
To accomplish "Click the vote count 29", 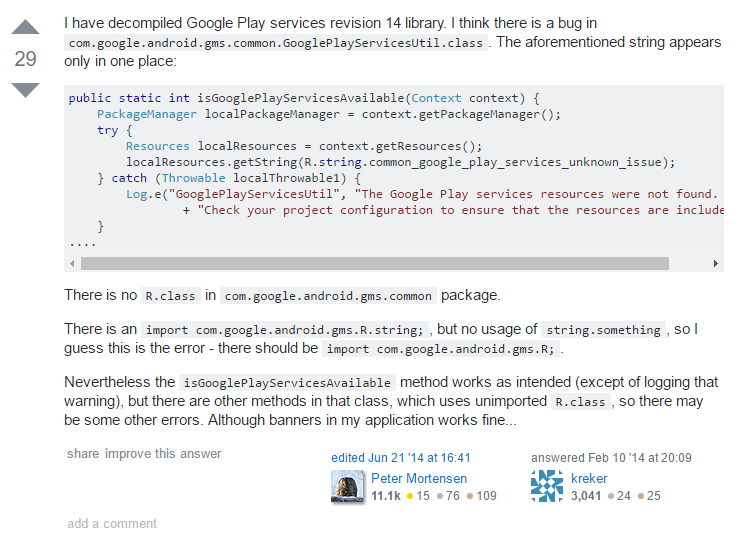I will (25, 59).
